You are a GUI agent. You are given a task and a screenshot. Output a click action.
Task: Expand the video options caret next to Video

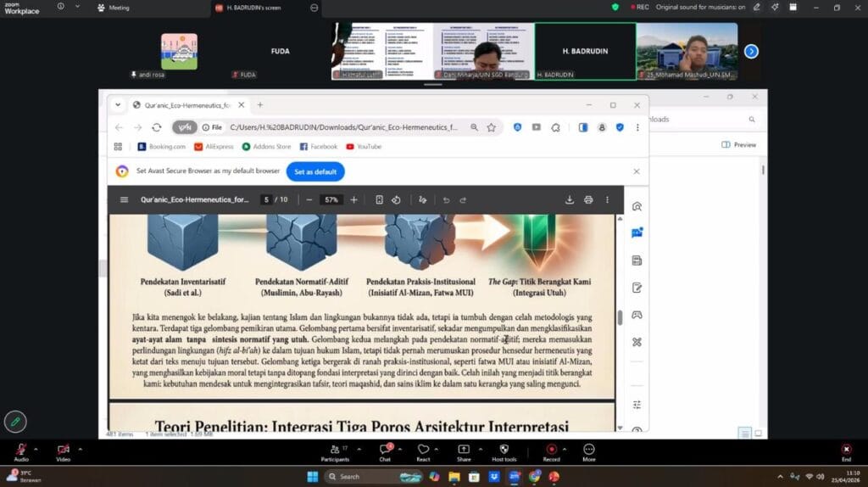[x=81, y=448]
